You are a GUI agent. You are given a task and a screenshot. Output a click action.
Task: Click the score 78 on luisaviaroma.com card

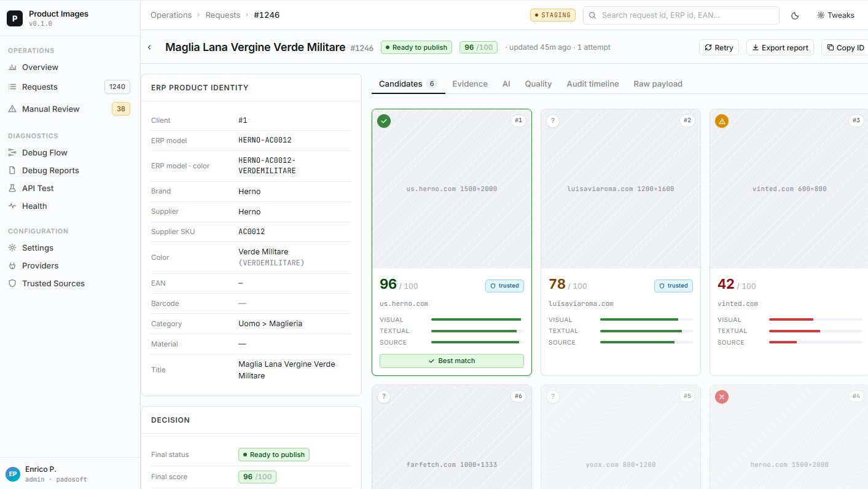coord(557,284)
